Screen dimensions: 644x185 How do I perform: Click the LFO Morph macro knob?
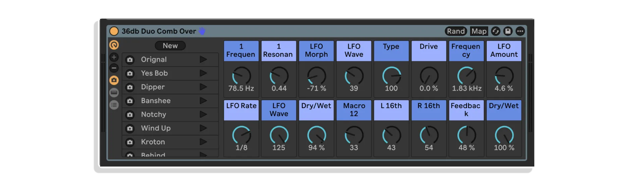(317, 76)
